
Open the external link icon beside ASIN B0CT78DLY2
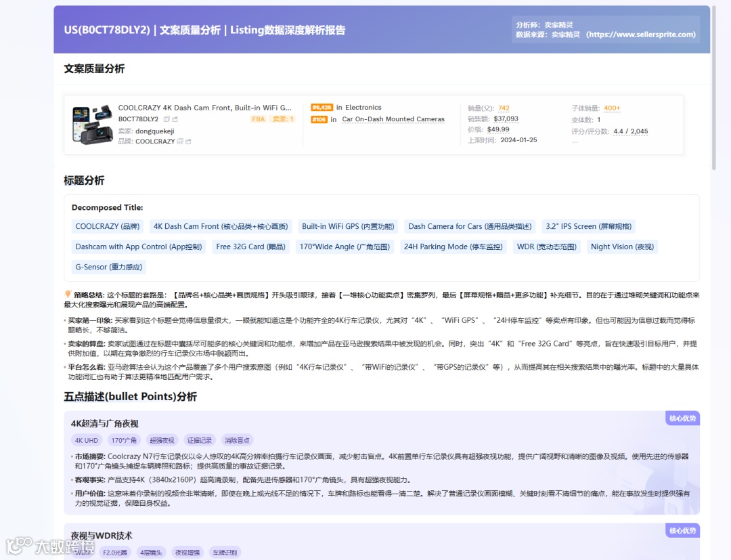(x=175, y=119)
